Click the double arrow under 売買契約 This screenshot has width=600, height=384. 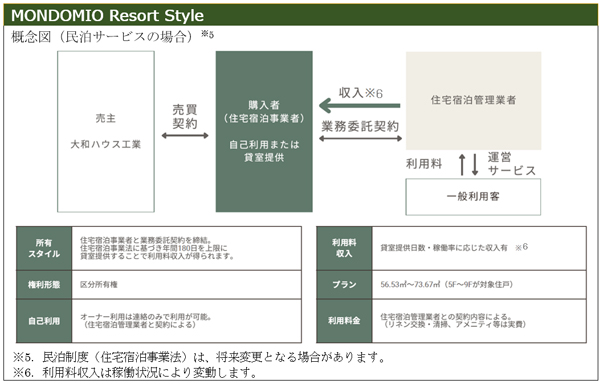(185, 135)
